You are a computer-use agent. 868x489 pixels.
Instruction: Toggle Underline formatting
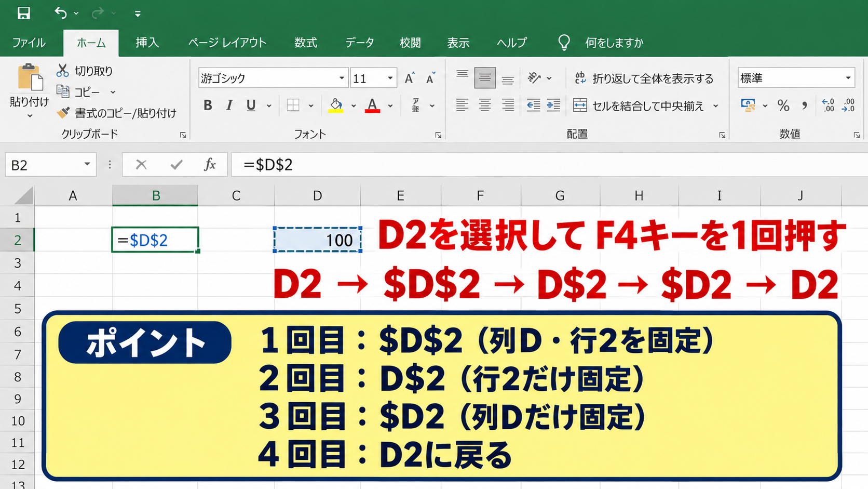click(x=251, y=105)
